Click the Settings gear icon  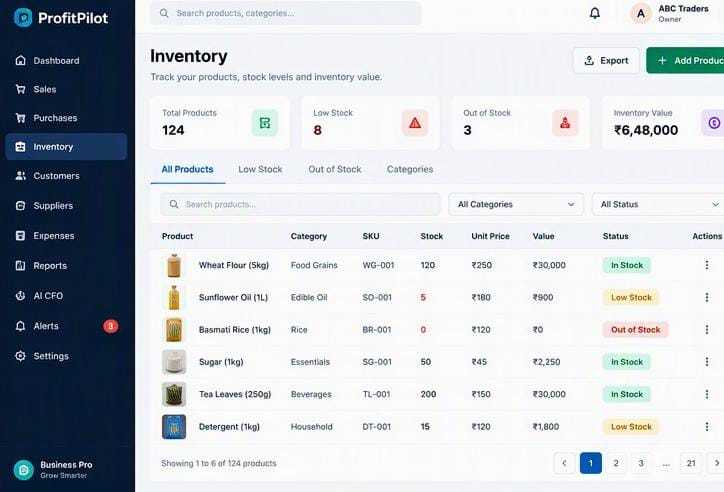click(20, 356)
